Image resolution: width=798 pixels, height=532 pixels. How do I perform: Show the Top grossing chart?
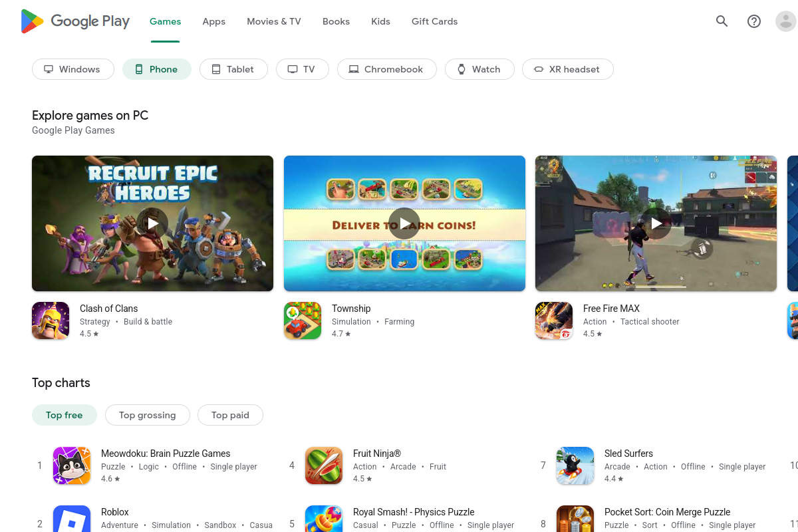(x=148, y=415)
